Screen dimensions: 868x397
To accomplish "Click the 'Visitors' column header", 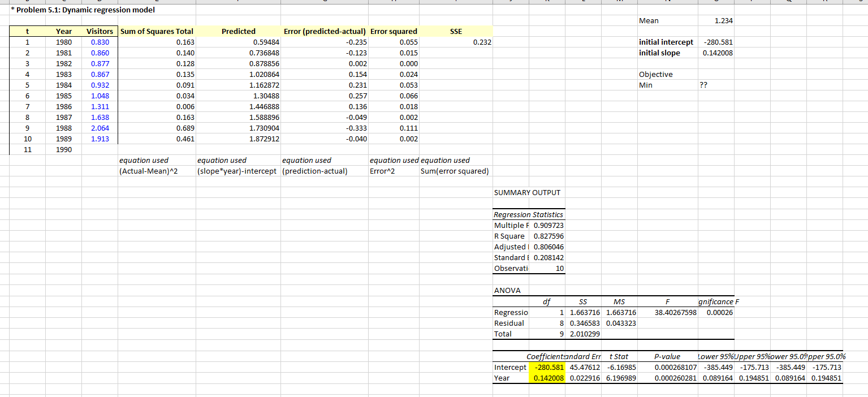I will coord(100,32).
